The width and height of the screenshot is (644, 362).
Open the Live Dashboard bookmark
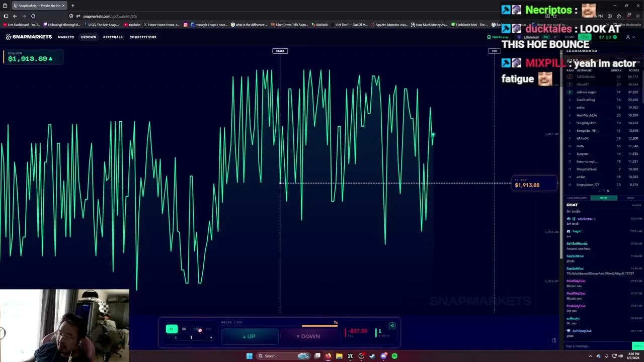coord(22,25)
